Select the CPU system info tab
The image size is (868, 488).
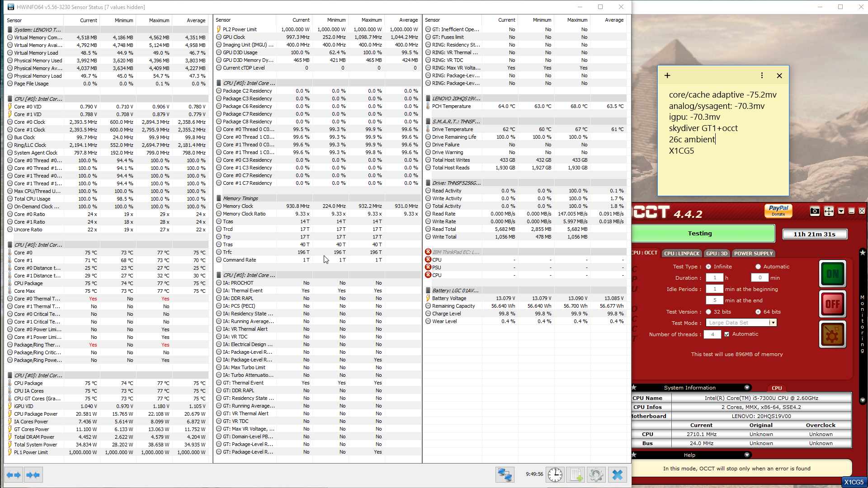(777, 388)
